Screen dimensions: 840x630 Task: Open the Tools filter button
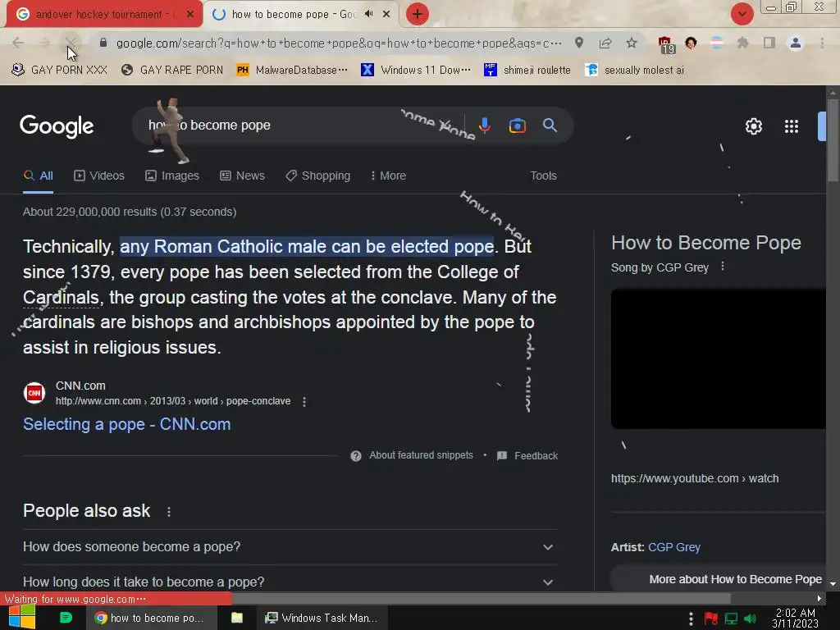(543, 176)
